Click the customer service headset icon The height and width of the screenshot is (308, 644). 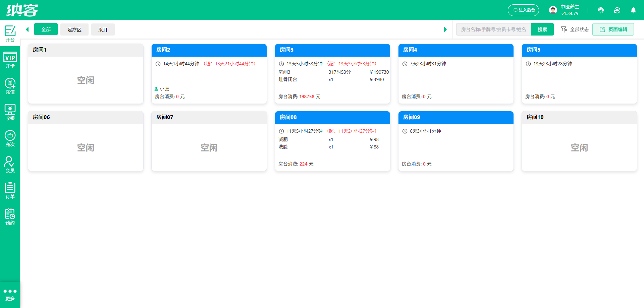click(601, 10)
